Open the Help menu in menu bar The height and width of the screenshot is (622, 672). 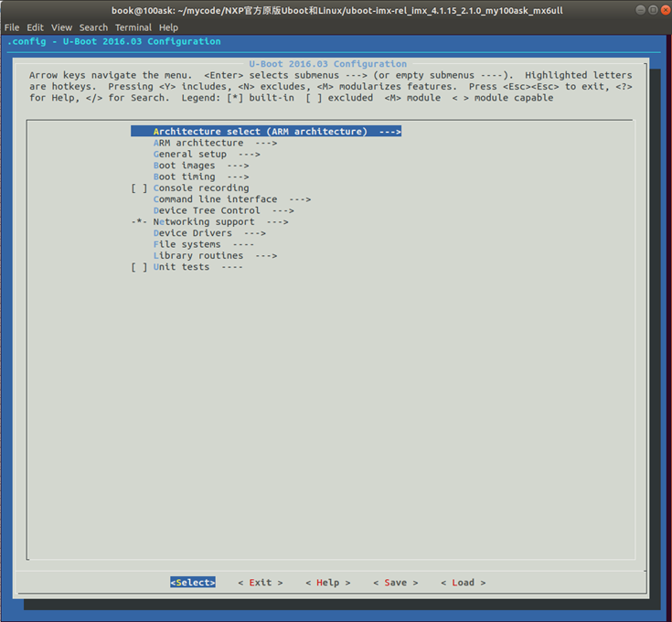pyautogui.click(x=168, y=27)
